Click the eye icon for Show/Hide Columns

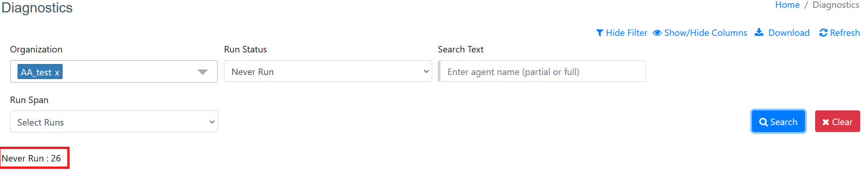(657, 33)
